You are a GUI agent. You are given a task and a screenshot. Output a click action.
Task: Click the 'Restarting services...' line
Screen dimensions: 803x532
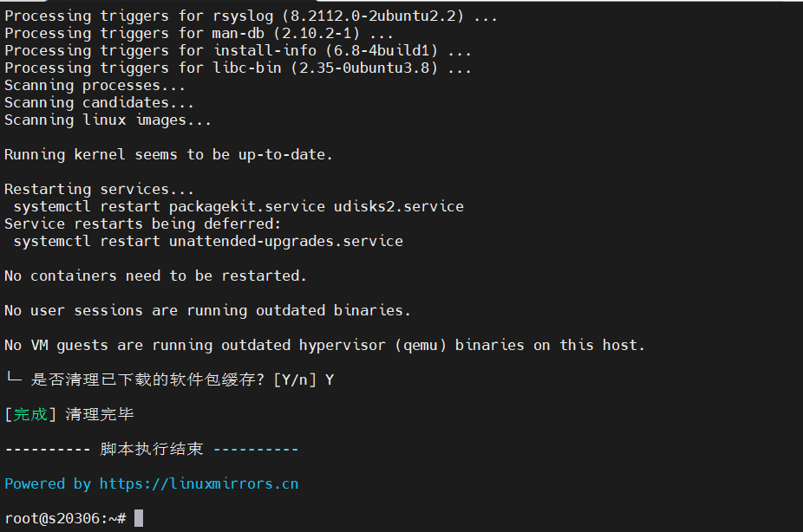pos(100,189)
